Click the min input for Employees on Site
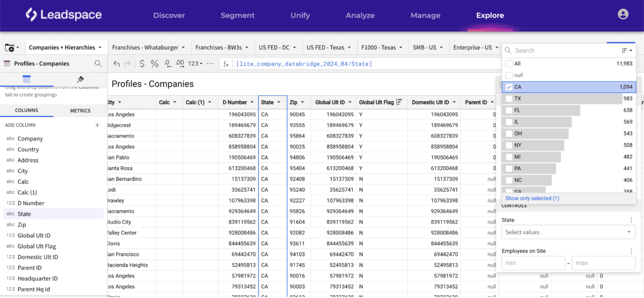The height and width of the screenshot is (298, 644). [x=533, y=263]
